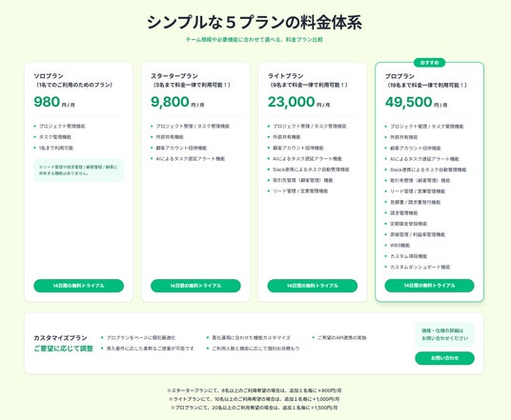Image resolution: width=511 pixels, height=420 pixels.
Task: Start the 14-day free trial for プロプラン
Action: click(429, 285)
